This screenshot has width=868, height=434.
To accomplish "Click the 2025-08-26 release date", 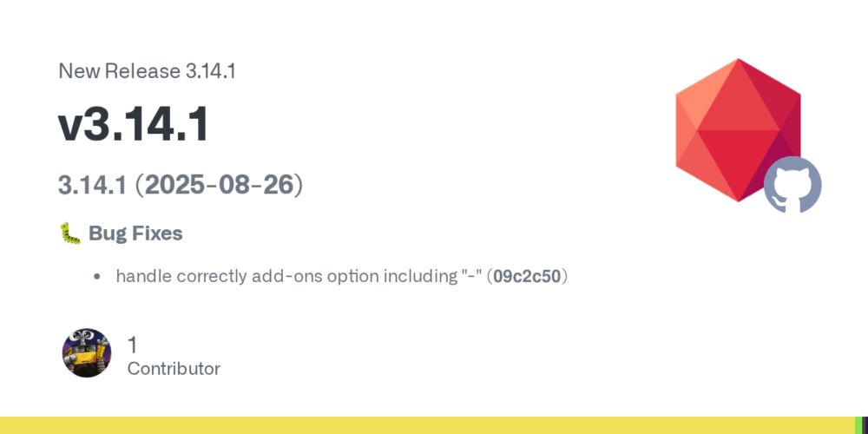I will 219,186.
